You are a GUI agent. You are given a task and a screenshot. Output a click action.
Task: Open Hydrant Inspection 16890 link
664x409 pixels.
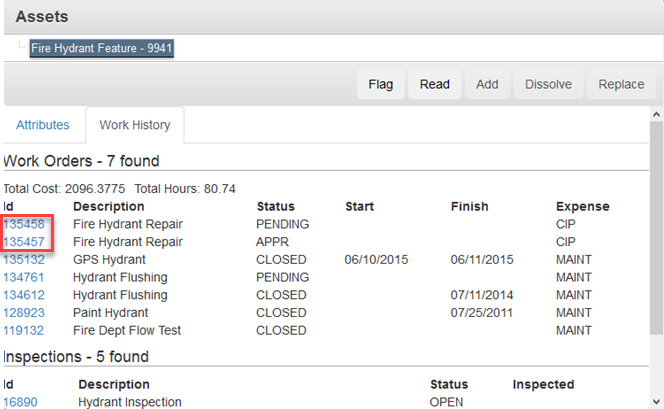20,402
